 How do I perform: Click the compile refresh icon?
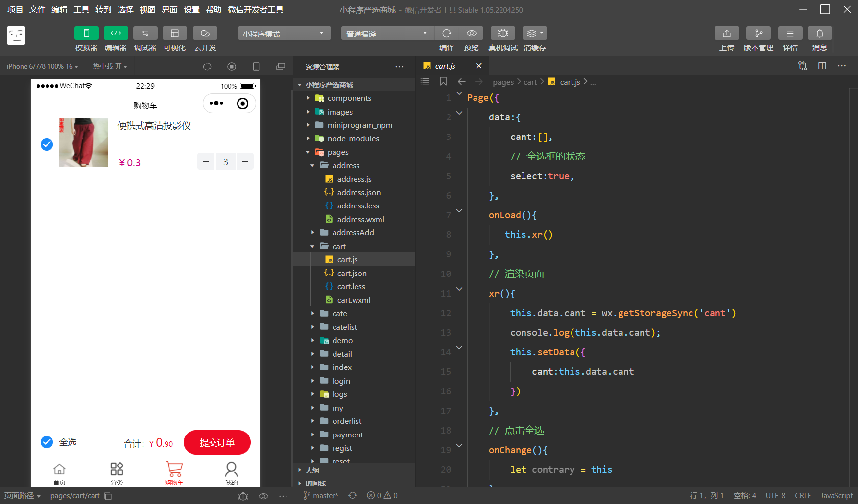447,33
